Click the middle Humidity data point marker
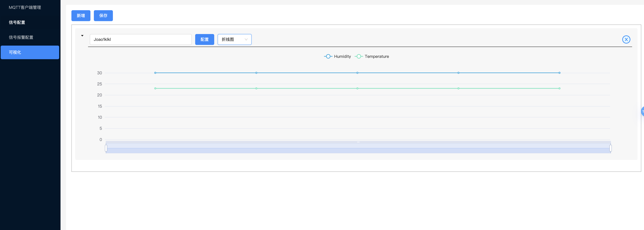This screenshot has height=230, width=644. 357,73
